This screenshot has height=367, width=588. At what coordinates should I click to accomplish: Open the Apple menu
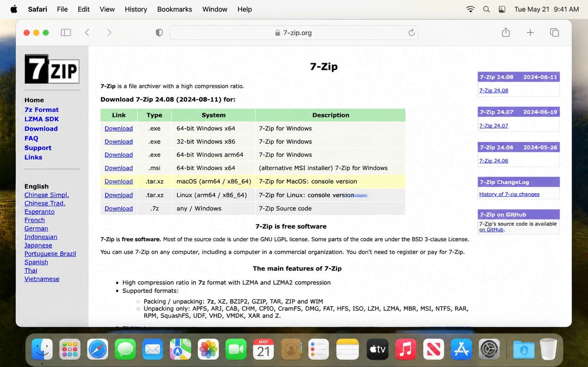[x=14, y=9]
